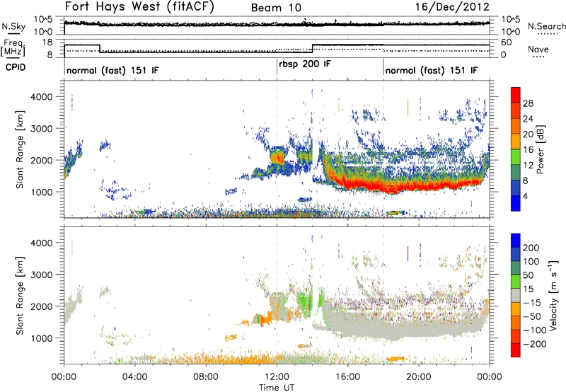Select the blue top segment of the Velocity colorbar
The width and height of the screenshot is (566, 392).
[x=516, y=241]
